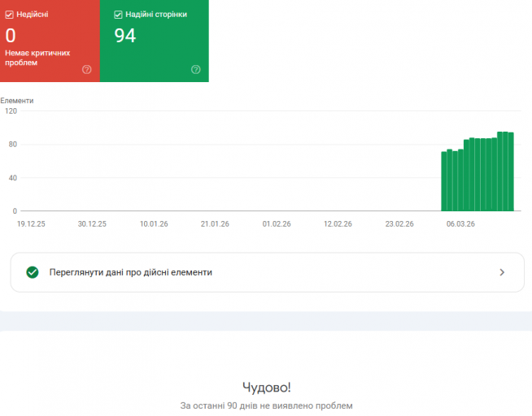The image size is (532, 416).
Task: Click the 120 value on Елементи axis
Action: point(11,111)
